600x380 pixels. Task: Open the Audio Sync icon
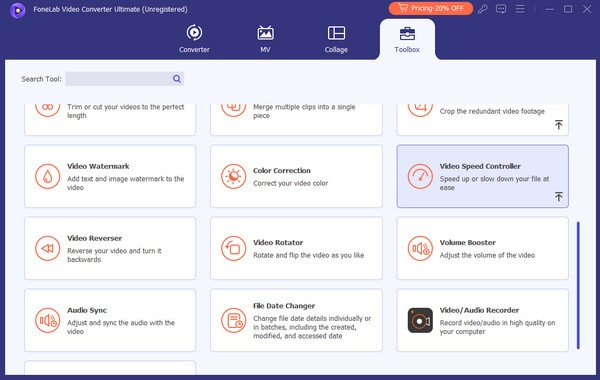[x=47, y=320]
